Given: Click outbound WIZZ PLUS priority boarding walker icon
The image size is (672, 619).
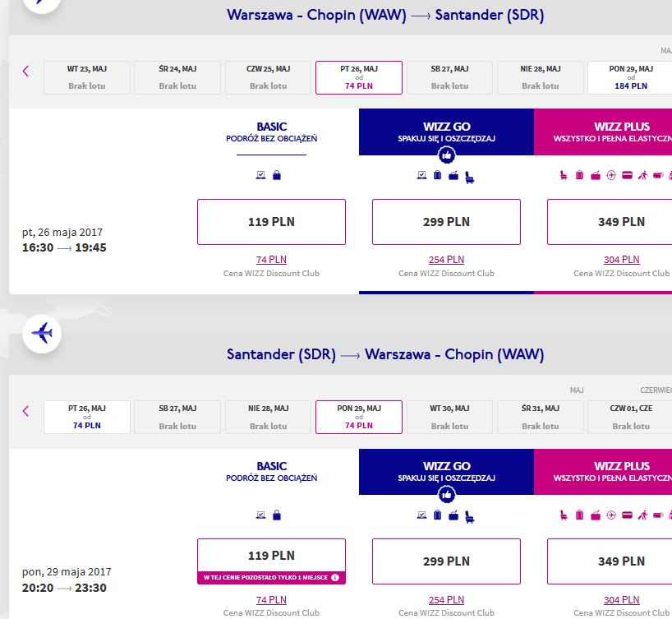Looking at the screenshot, I should (642, 175).
